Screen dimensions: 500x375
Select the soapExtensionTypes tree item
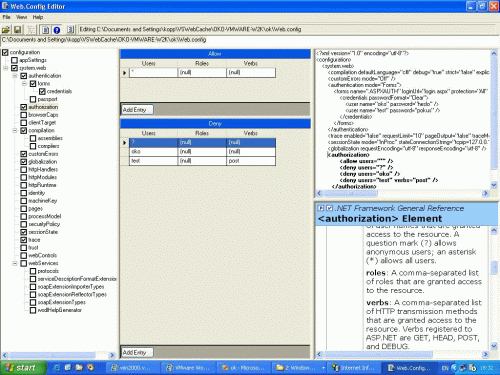click(61, 302)
